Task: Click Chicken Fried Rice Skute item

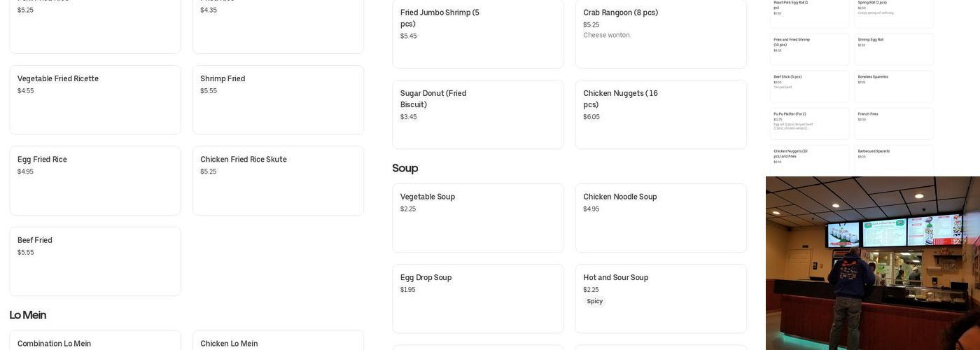Action: click(278, 180)
